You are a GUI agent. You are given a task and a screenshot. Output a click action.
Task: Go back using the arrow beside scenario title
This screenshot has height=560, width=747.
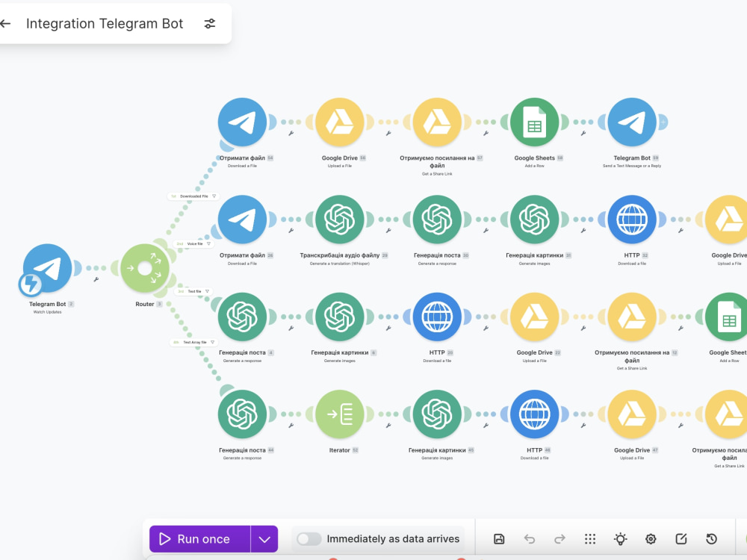5,23
